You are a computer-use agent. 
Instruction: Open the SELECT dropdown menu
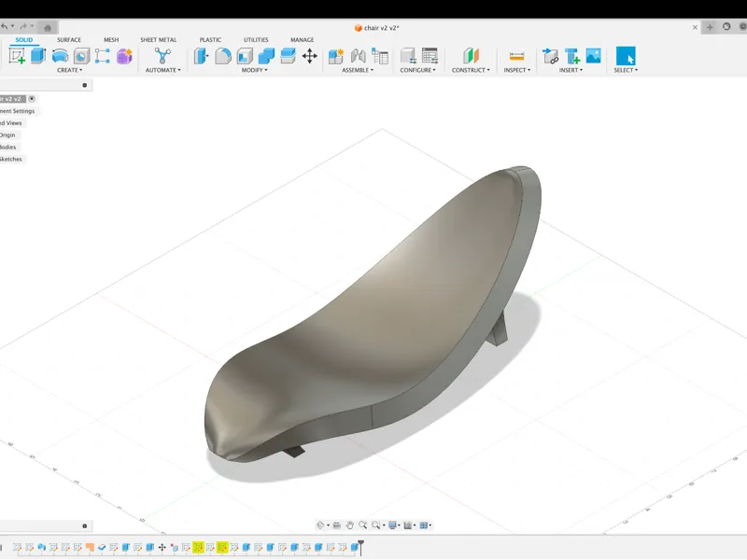(626, 70)
